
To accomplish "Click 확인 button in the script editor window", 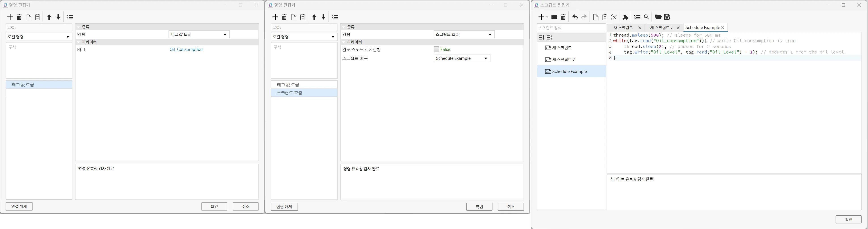I will coord(848,219).
